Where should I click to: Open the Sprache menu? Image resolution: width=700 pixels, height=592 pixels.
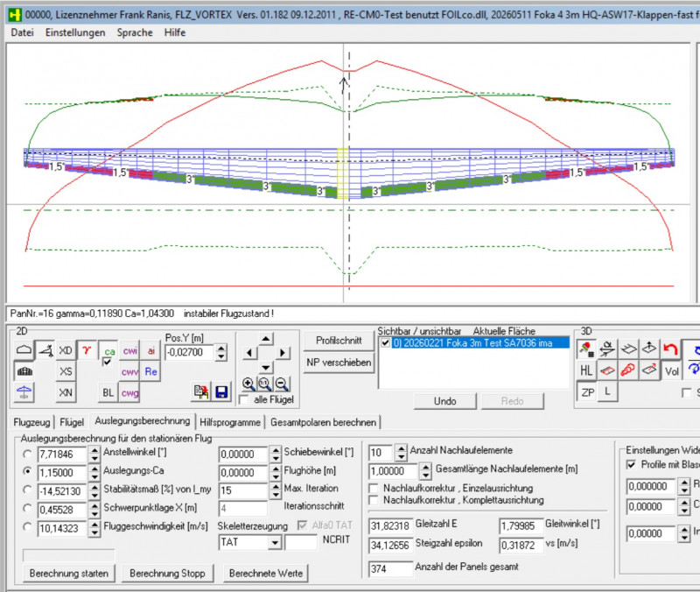click(135, 32)
